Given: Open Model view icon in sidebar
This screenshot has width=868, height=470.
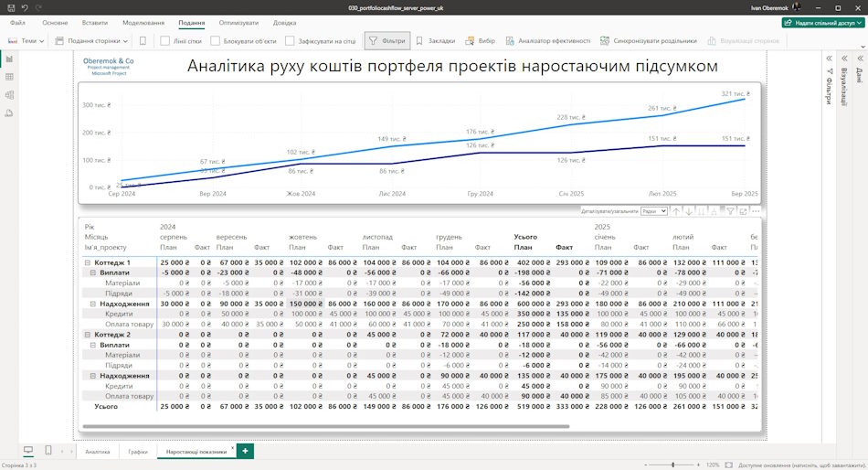Looking at the screenshot, I should pos(9,95).
